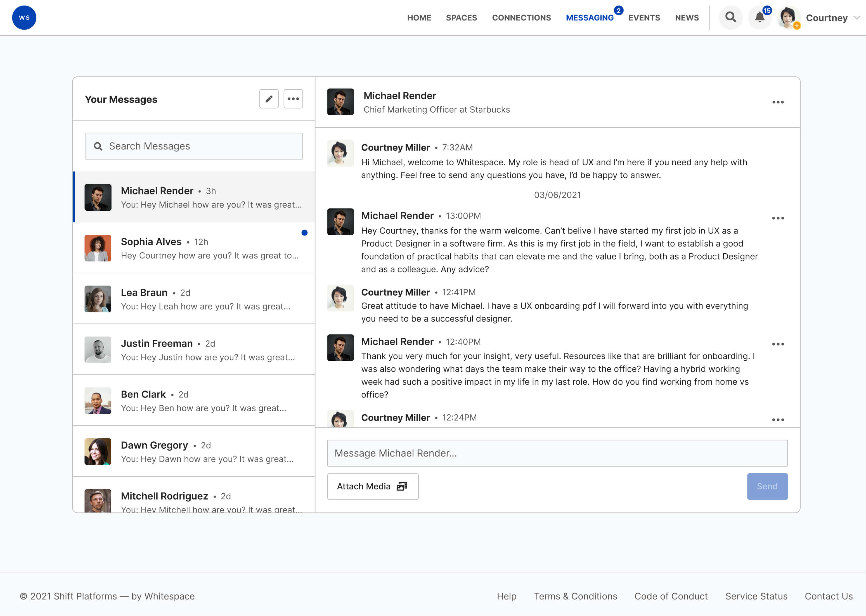The image size is (866, 616).
Task: Open CONNECTIONS in navigation
Action: pos(521,18)
